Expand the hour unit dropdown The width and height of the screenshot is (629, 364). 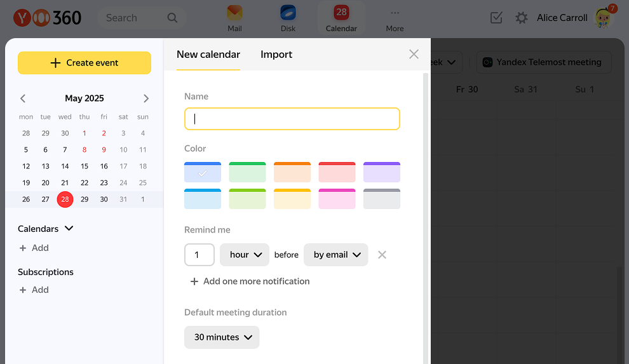(x=245, y=255)
